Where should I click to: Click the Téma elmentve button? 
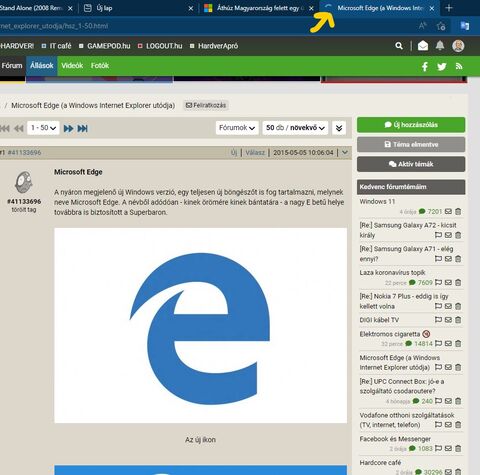[x=411, y=144]
